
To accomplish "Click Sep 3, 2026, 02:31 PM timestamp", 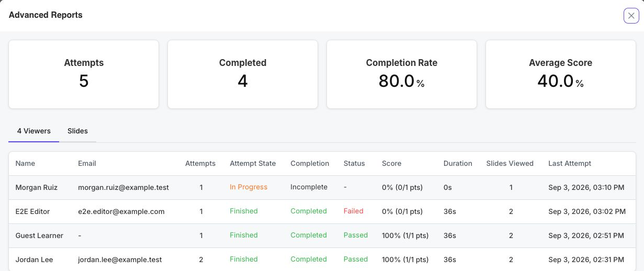I will pyautogui.click(x=586, y=259).
